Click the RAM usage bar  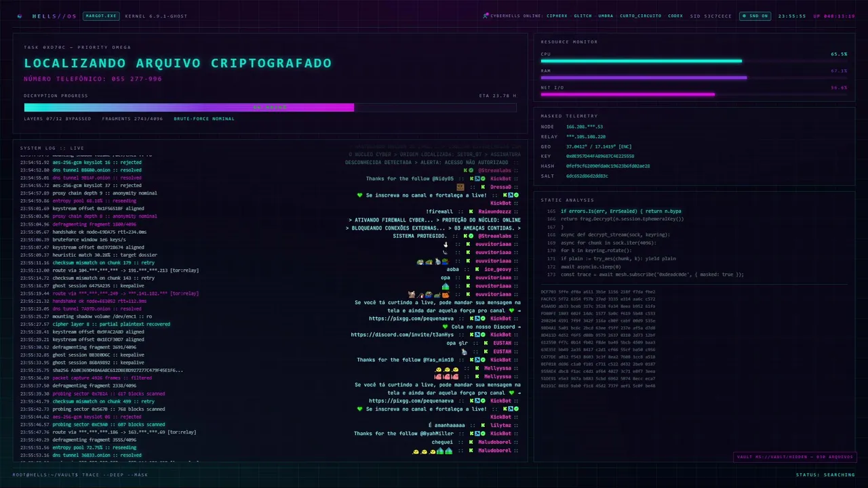coord(694,77)
